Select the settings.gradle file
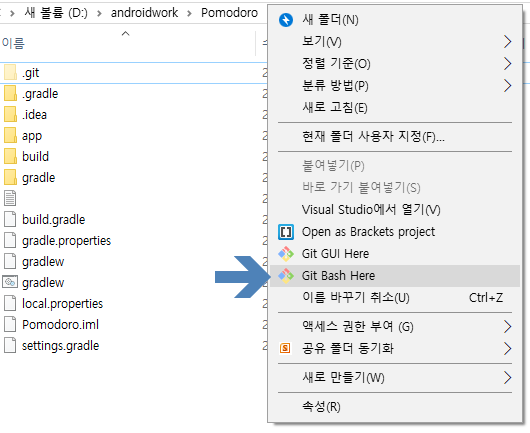Screen dimensions: 530x433 [61, 345]
